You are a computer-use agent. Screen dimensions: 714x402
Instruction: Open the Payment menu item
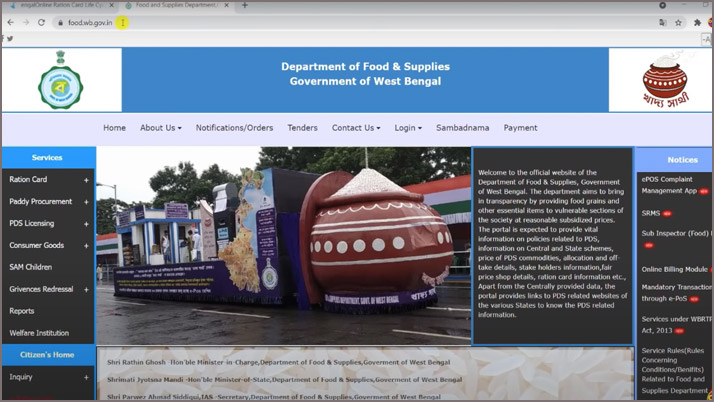pyautogui.click(x=520, y=128)
